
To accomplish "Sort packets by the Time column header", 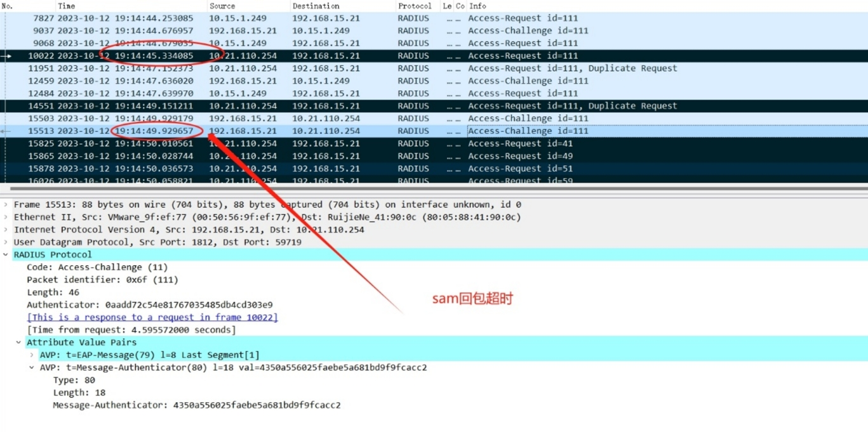I will click(67, 6).
